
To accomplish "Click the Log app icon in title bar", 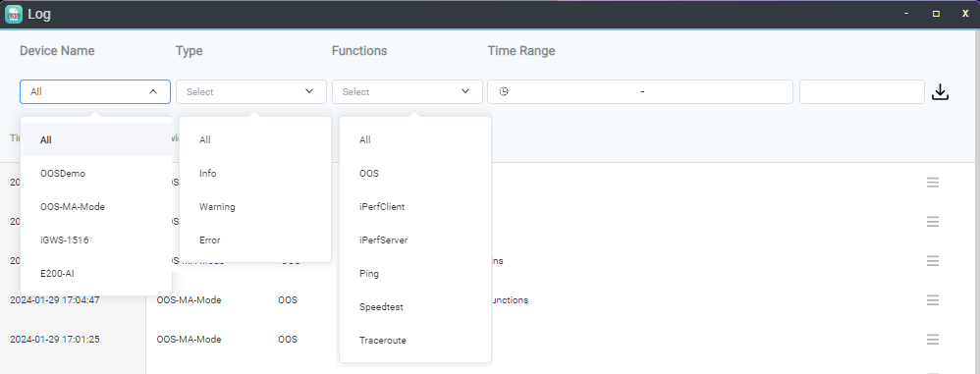I will coord(13,14).
